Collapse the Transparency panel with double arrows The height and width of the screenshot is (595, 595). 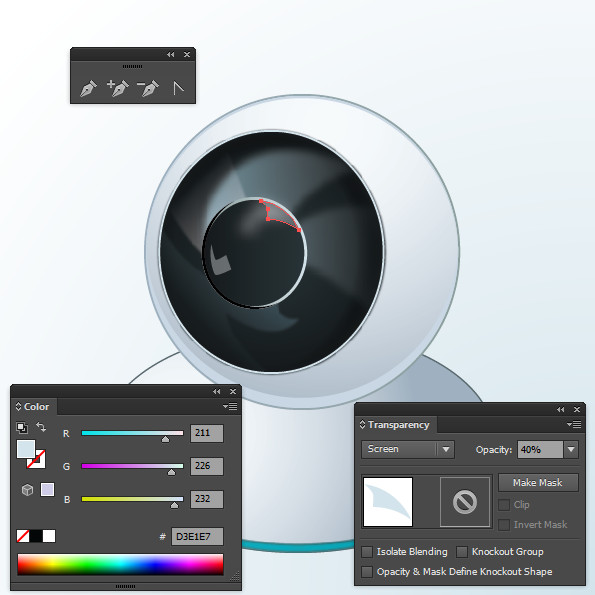click(560, 409)
